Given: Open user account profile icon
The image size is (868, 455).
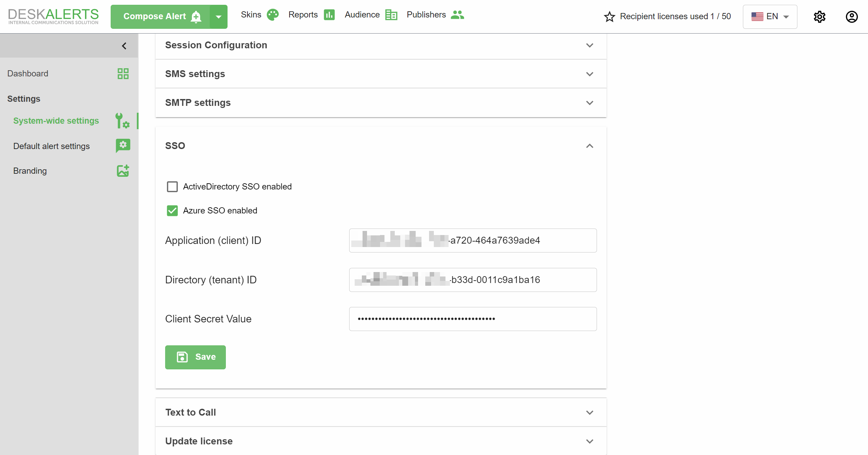Looking at the screenshot, I should 852,17.
